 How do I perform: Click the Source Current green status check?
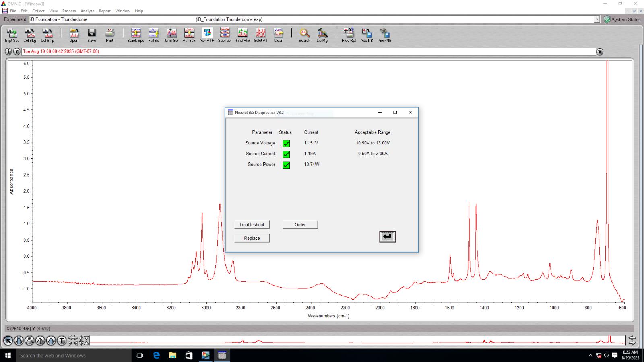pos(286,154)
